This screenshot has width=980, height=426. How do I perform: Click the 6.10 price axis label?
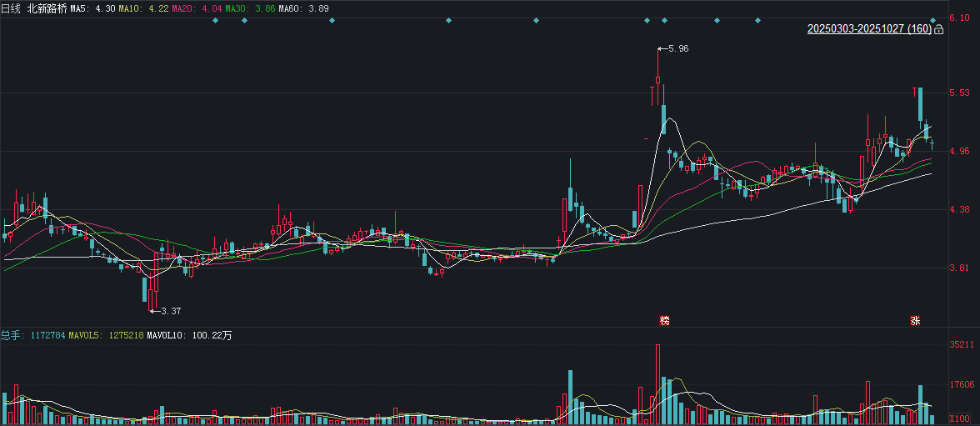pos(959,18)
